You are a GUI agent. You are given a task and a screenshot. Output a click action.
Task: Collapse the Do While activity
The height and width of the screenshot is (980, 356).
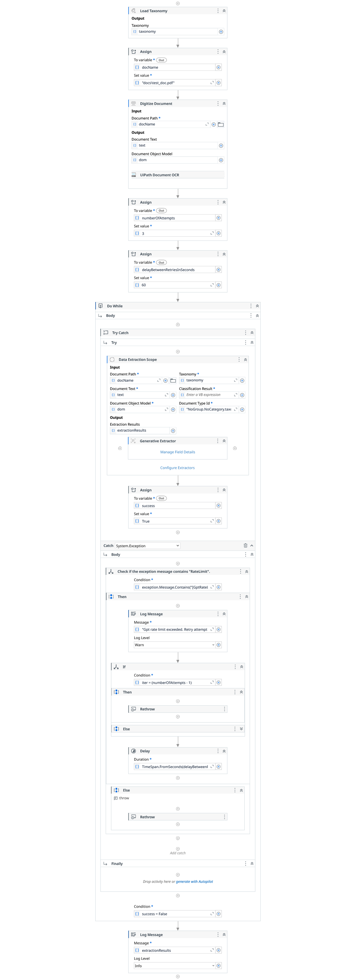tap(257, 306)
